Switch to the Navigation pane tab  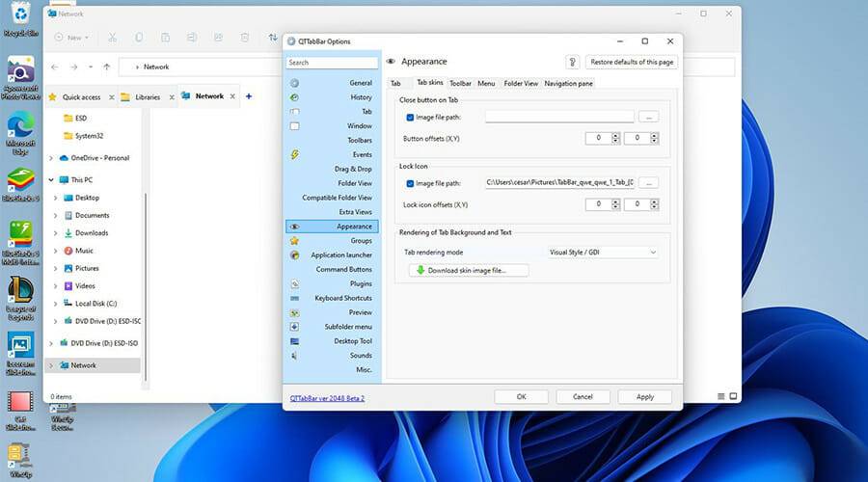568,84
